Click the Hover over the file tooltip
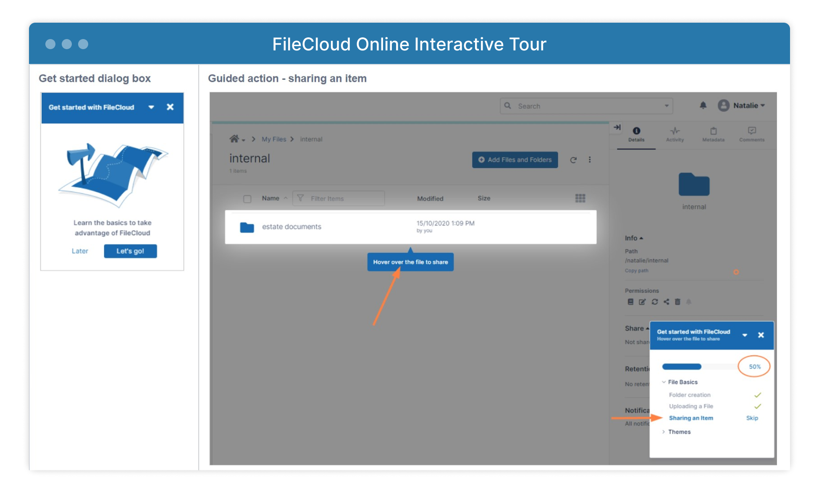 click(x=410, y=262)
